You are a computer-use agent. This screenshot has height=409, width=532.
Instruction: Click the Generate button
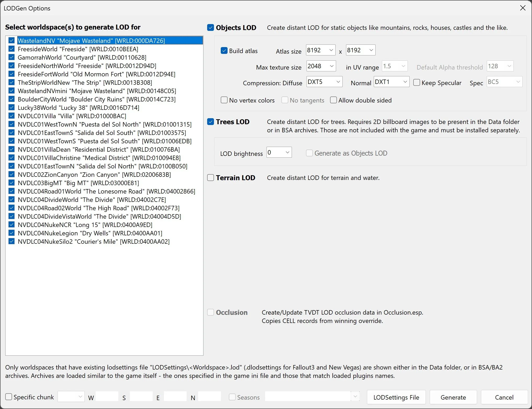[x=453, y=397]
